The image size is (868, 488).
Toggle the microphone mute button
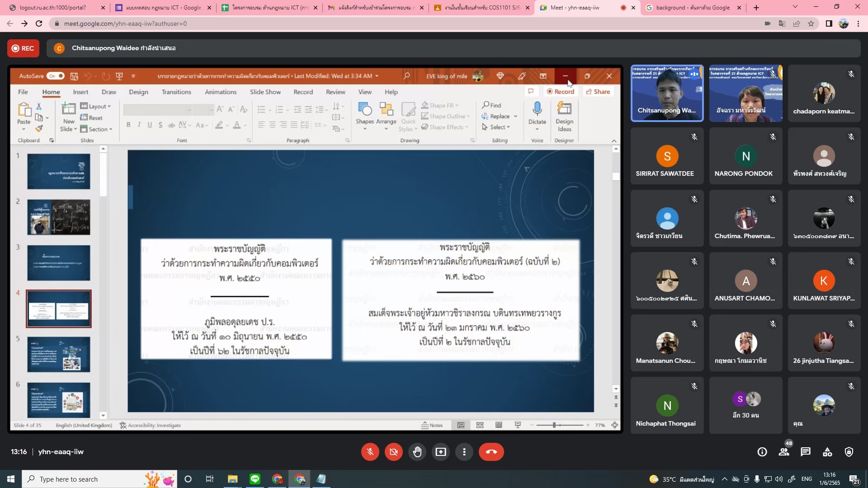click(x=370, y=452)
